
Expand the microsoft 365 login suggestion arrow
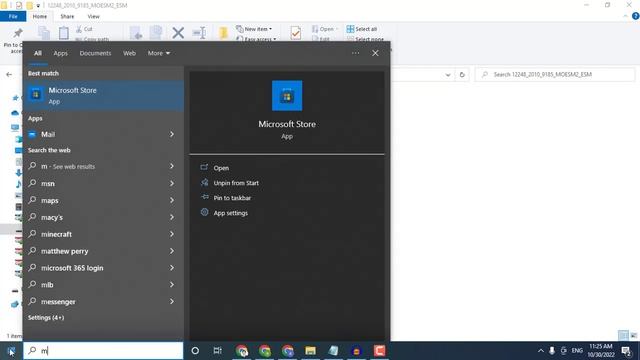tap(172, 268)
